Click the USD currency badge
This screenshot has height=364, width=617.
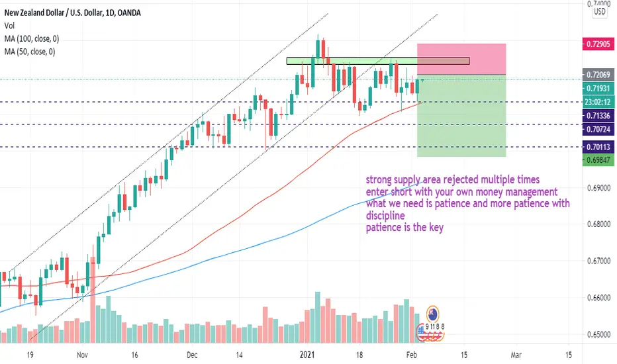point(599,11)
